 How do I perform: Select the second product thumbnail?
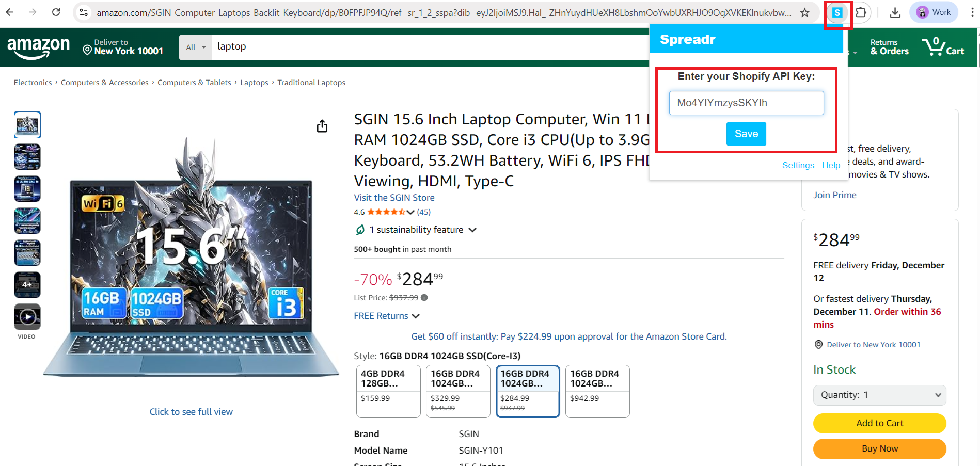pos(27,157)
